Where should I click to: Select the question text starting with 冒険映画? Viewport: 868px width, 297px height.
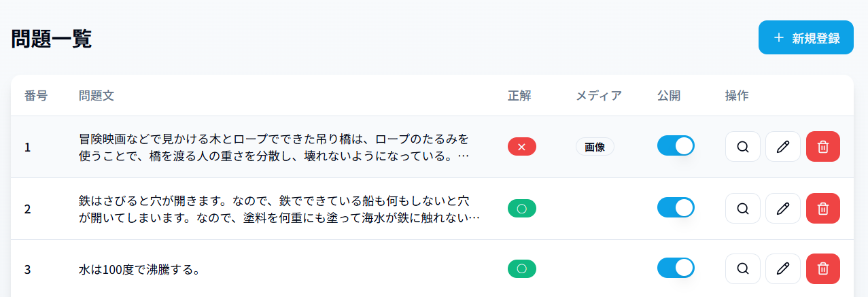tap(274, 147)
